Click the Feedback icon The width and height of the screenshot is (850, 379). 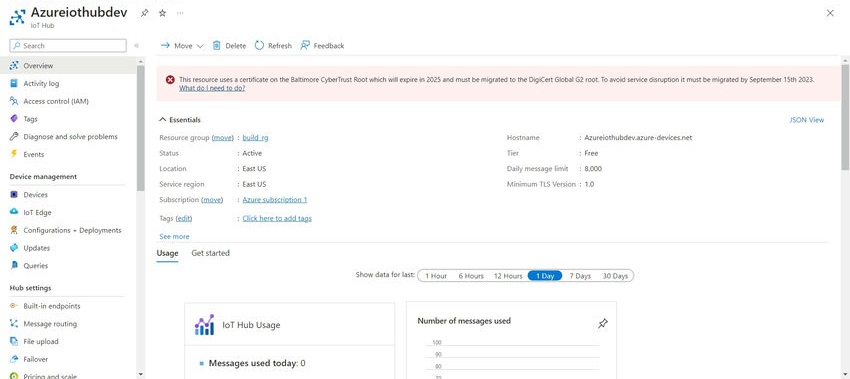click(305, 46)
